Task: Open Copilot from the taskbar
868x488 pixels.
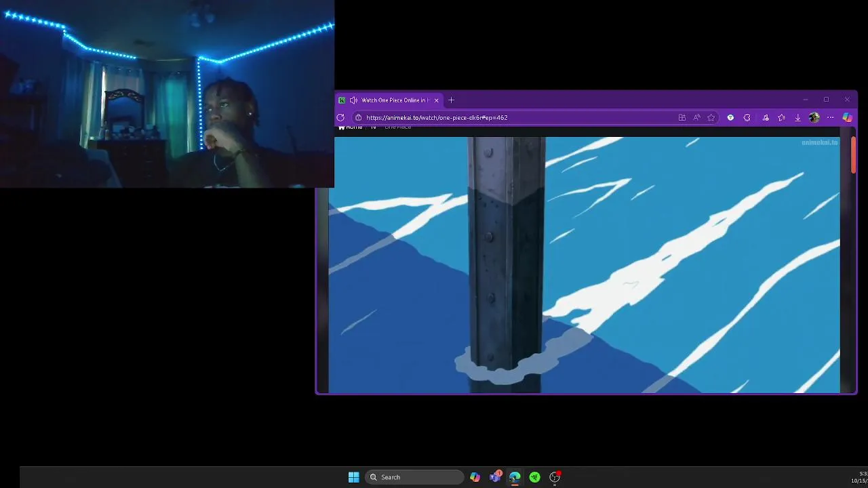Action: [x=475, y=477]
